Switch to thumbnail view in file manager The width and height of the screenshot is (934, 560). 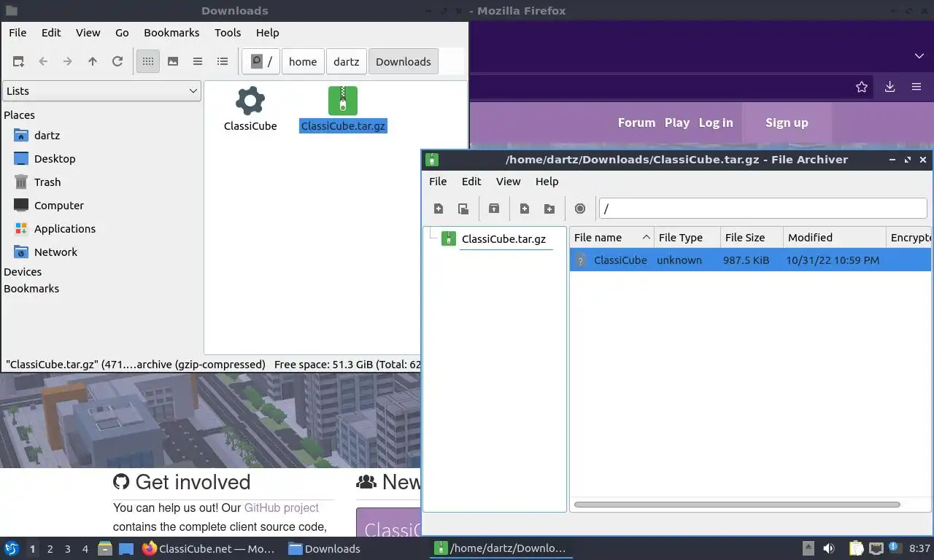173,61
